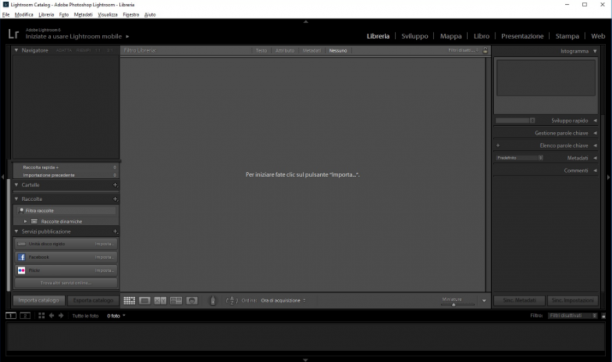Click Sinc. Impostazioni button
The width and height of the screenshot is (612, 362).
(573, 300)
